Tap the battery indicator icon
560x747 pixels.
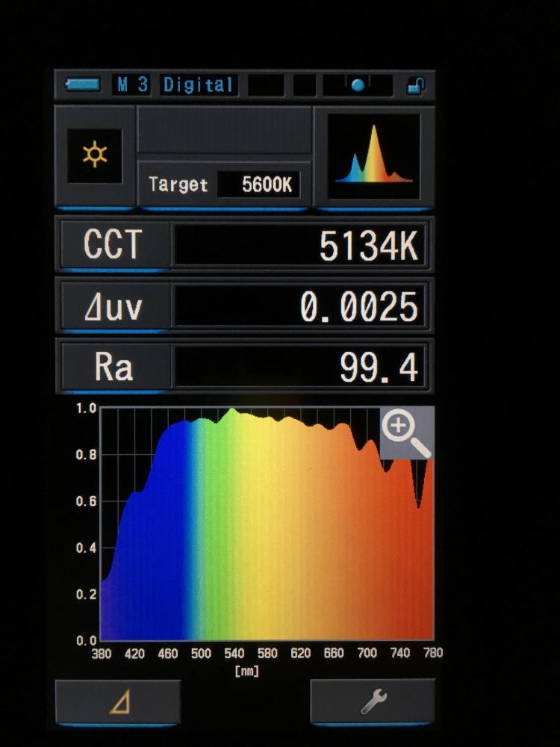(x=83, y=85)
